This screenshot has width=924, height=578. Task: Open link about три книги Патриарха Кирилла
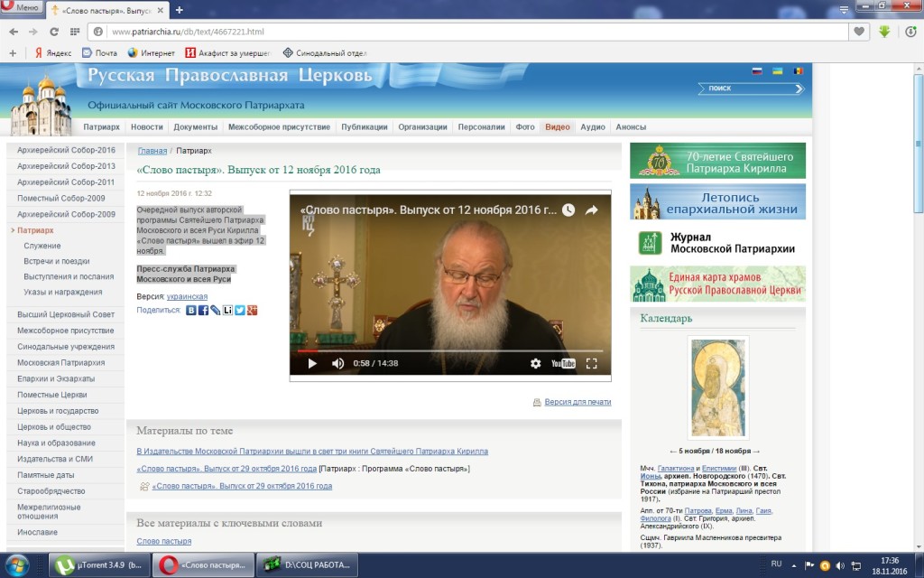pyautogui.click(x=312, y=452)
